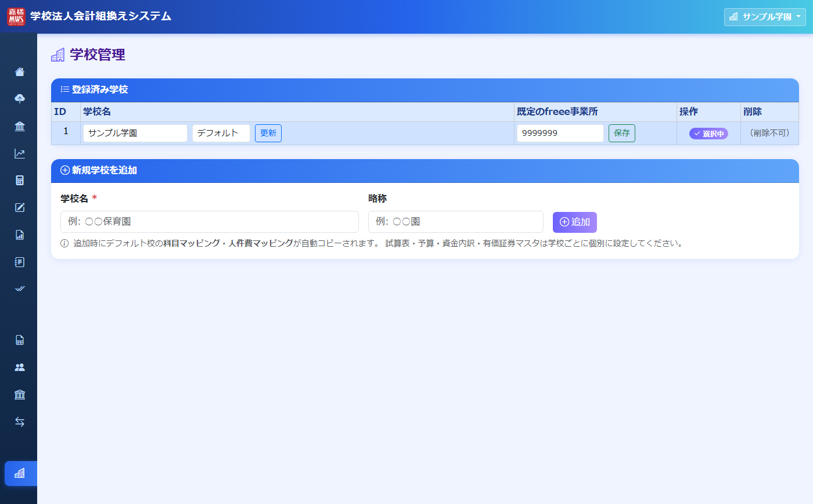
Task: Focus the 例: ○○園 abbreviation input
Action: [x=456, y=222]
